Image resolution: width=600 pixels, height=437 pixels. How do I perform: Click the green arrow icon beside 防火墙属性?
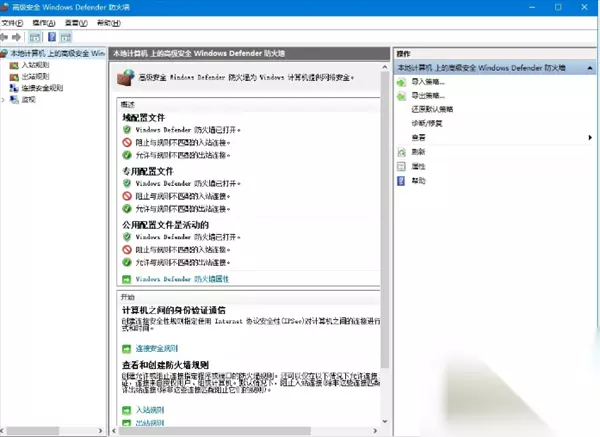[x=126, y=279]
